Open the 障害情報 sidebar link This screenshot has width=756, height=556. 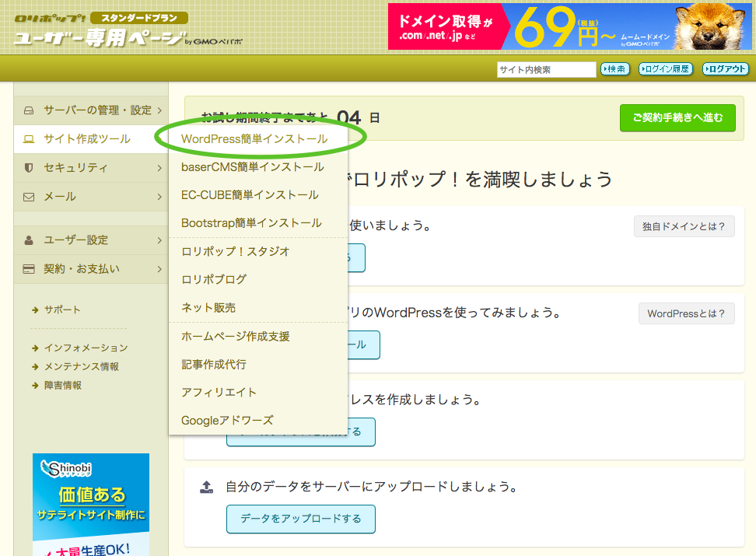click(x=63, y=386)
